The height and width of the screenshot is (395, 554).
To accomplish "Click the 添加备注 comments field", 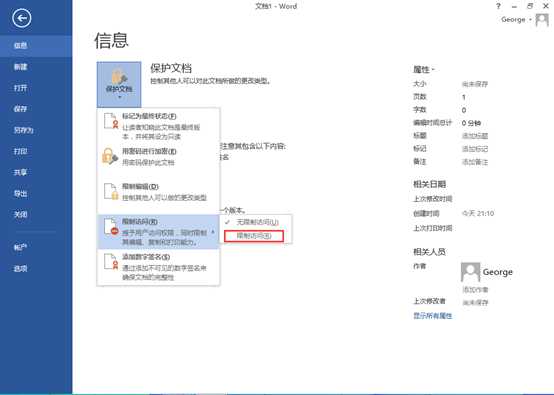I will click(x=475, y=162).
